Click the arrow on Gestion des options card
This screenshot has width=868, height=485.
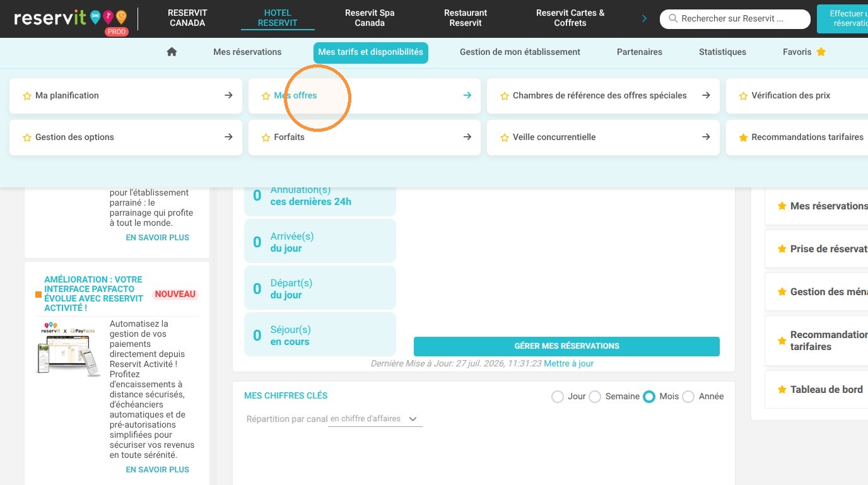pos(228,137)
